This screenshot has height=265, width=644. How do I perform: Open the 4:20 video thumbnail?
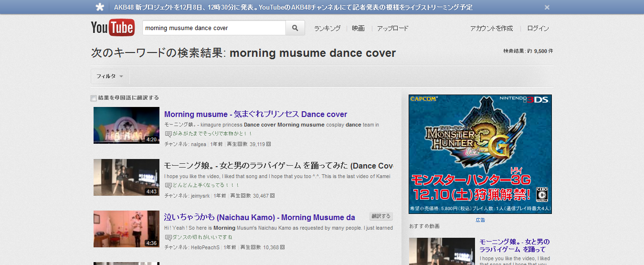point(127,125)
